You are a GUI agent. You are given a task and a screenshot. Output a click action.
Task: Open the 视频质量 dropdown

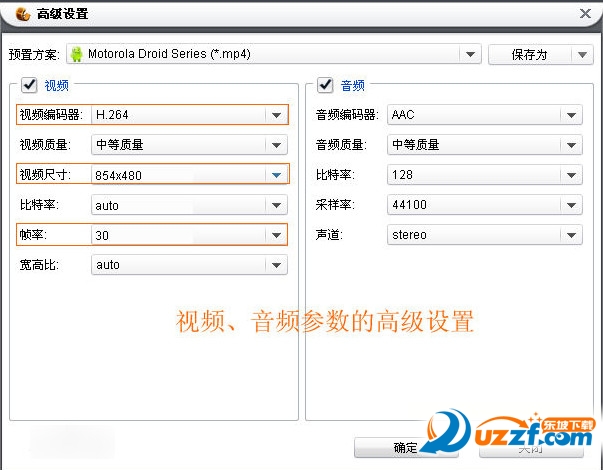[276, 145]
